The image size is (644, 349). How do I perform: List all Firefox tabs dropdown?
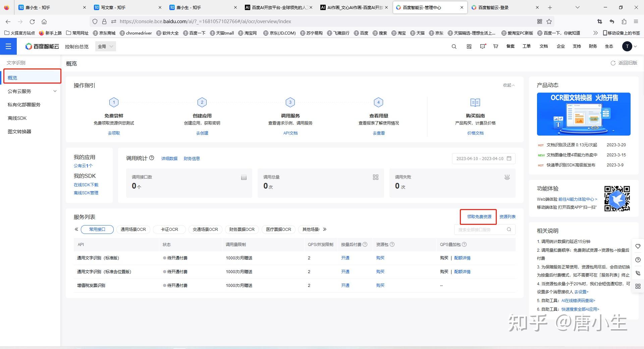(x=577, y=7)
